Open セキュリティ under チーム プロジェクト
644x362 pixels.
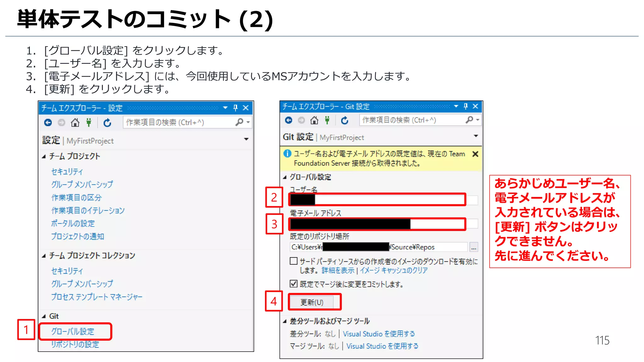67,172
